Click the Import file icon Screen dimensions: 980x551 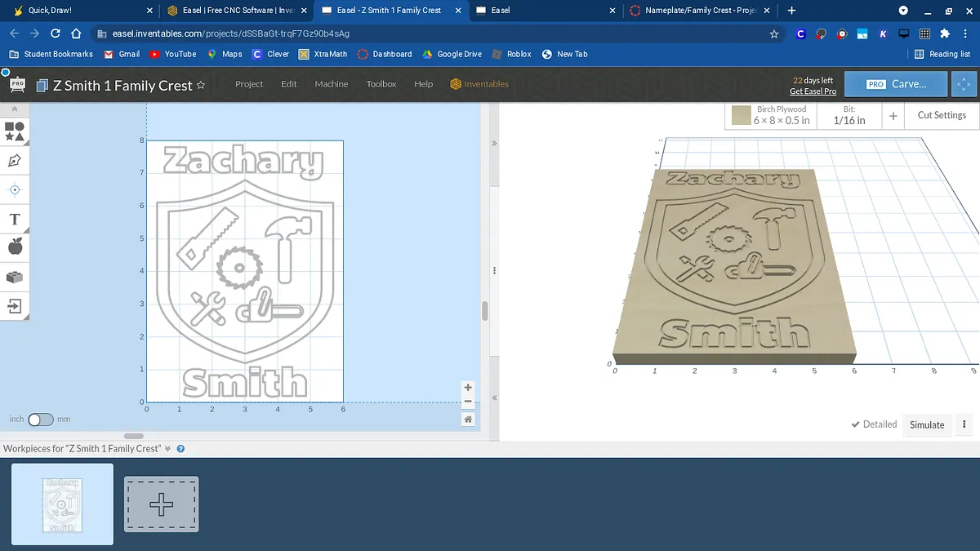[x=14, y=306]
